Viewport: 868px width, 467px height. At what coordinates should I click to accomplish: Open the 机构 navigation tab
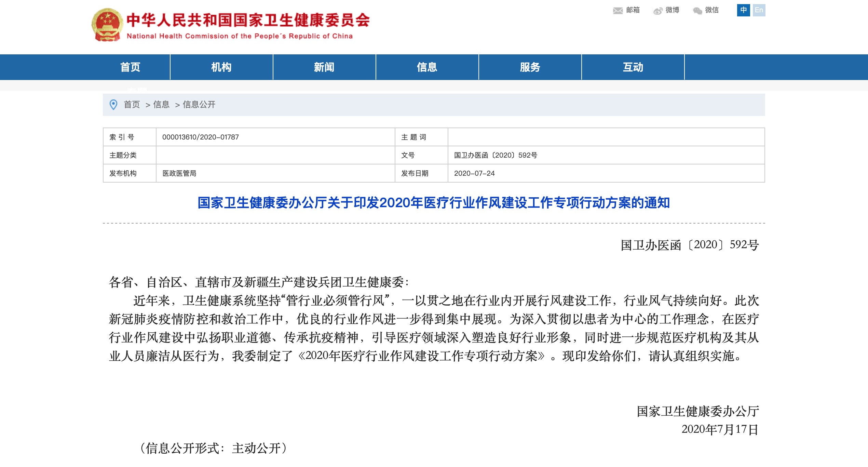click(221, 67)
